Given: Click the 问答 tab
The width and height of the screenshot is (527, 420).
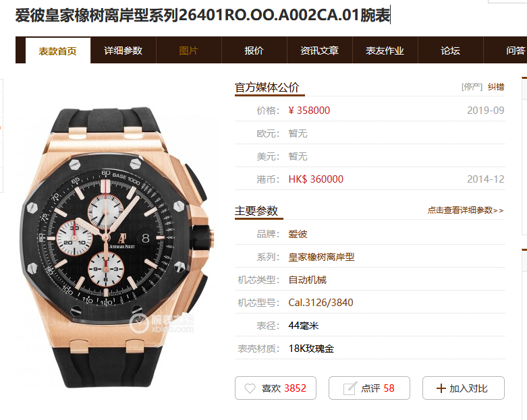Looking at the screenshot, I should [x=516, y=51].
